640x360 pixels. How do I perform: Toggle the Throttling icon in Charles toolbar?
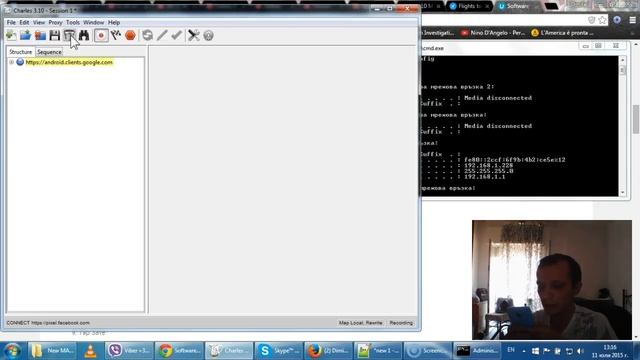[116, 36]
